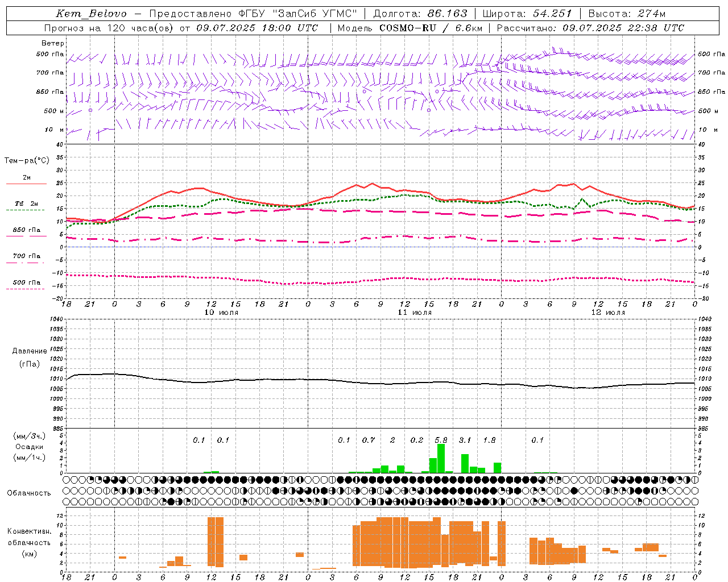Click the Ветер wind panel label
The height and width of the screenshot is (582, 728).
pos(53,43)
